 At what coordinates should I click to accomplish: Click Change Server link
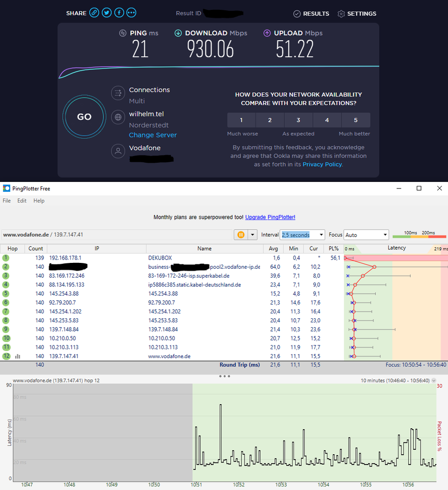coord(152,135)
